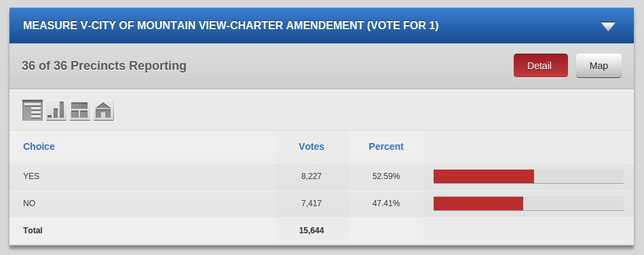
Task: Sort results by Choice column header
Action: (39, 146)
